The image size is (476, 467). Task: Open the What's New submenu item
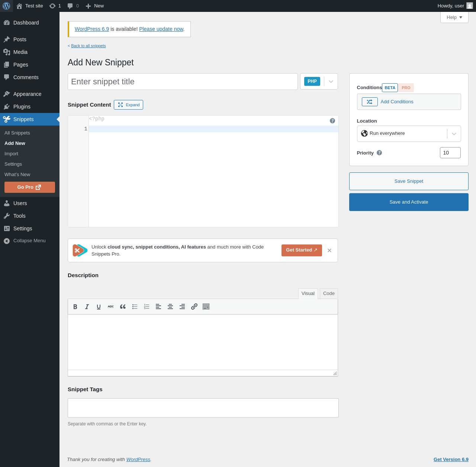click(x=17, y=175)
